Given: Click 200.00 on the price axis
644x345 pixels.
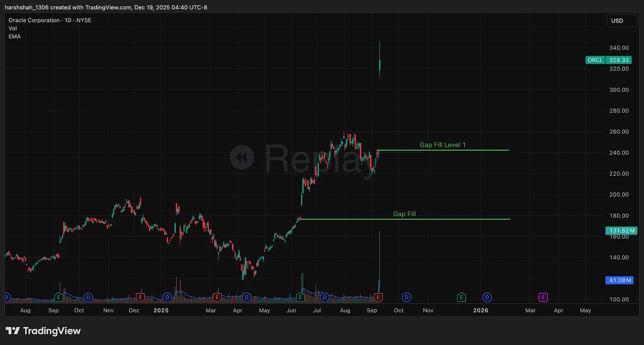Looking at the screenshot, I should click(619, 194).
